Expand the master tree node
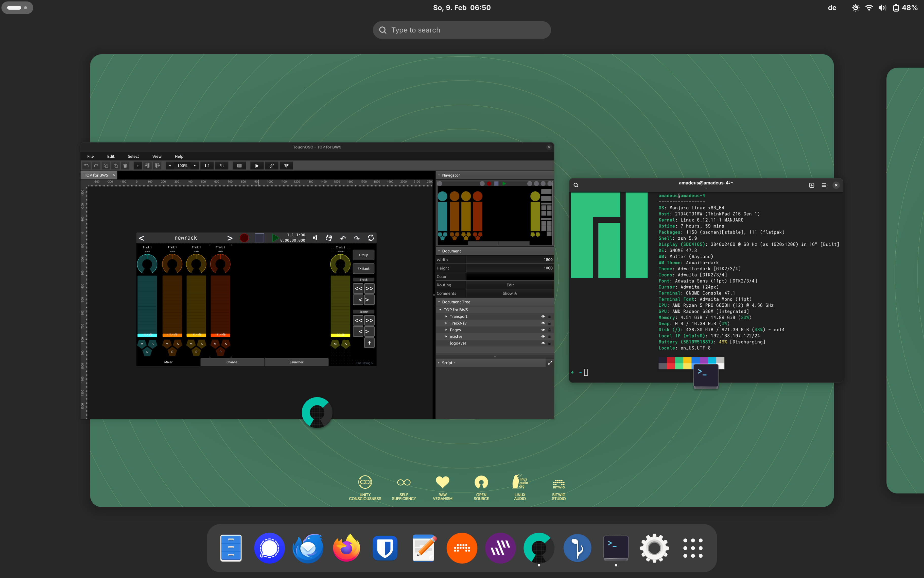The width and height of the screenshot is (924, 578). pyautogui.click(x=446, y=336)
